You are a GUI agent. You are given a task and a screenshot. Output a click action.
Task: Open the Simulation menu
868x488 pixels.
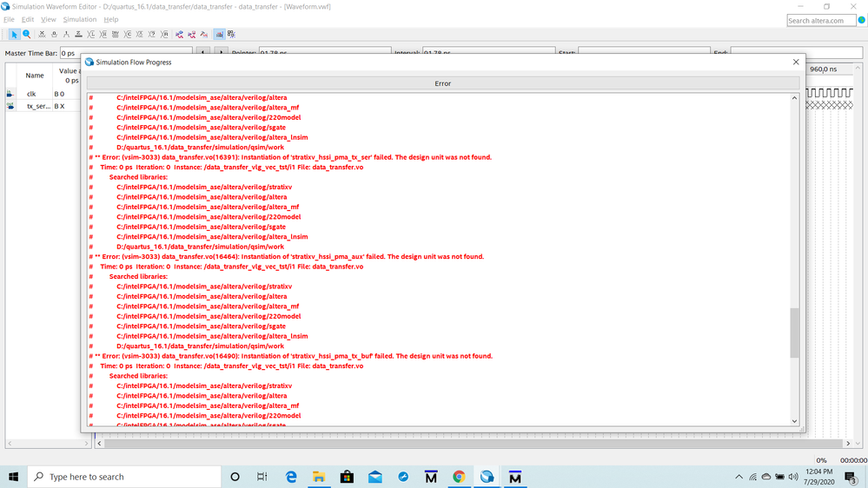click(x=80, y=19)
